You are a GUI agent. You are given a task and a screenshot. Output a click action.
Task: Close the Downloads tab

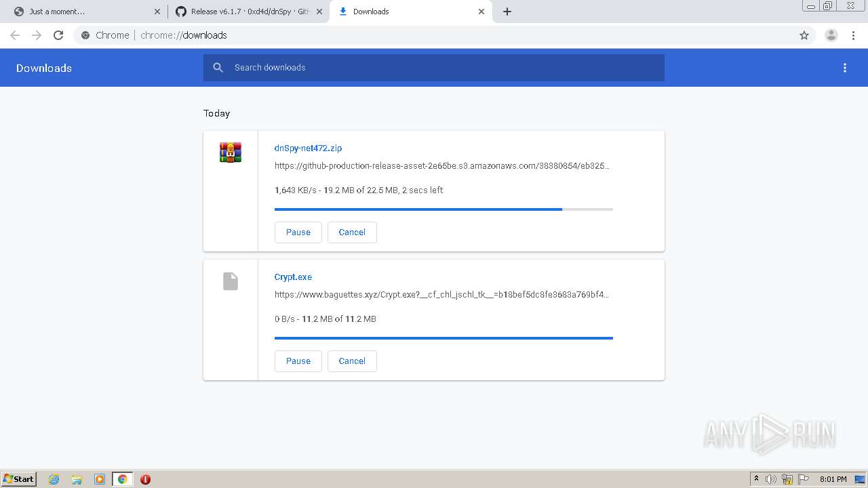pyautogui.click(x=481, y=12)
